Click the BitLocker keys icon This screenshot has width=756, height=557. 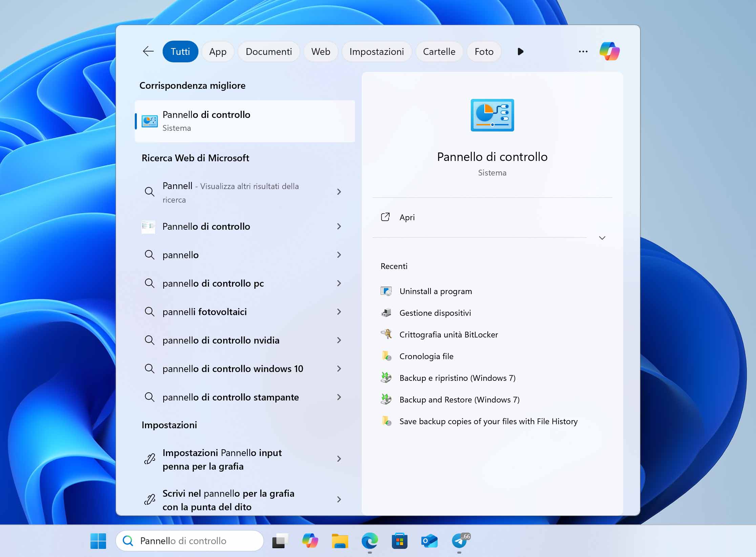pyautogui.click(x=386, y=334)
